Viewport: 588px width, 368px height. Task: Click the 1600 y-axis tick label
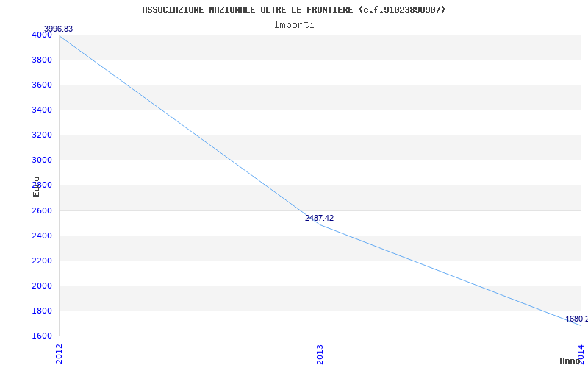[x=42, y=336]
